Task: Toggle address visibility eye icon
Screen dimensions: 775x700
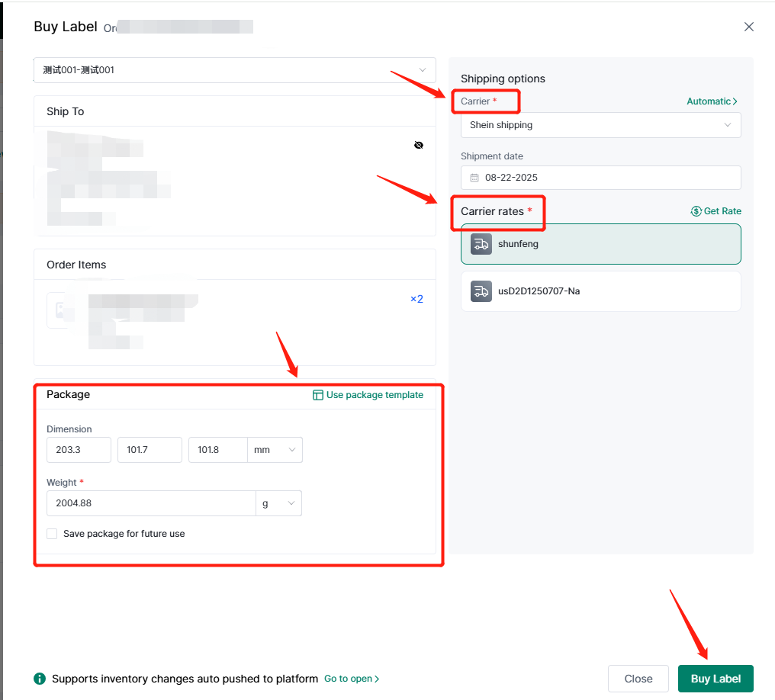Action: pos(418,145)
